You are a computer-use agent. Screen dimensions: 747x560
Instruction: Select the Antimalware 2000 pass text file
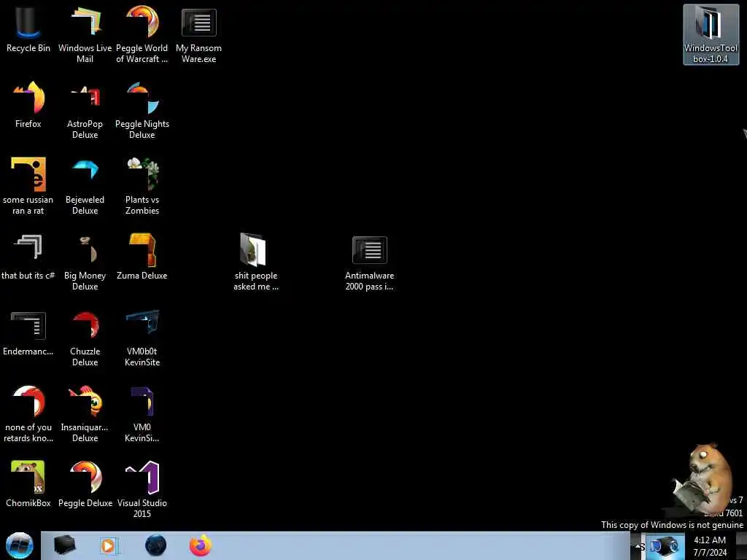[x=369, y=262]
